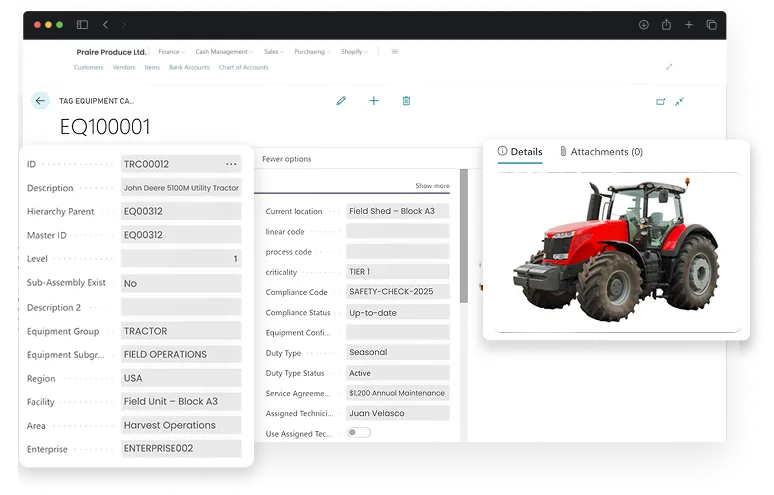Open the Cash Management dropdown
The height and width of the screenshot is (495, 774).
click(x=224, y=52)
